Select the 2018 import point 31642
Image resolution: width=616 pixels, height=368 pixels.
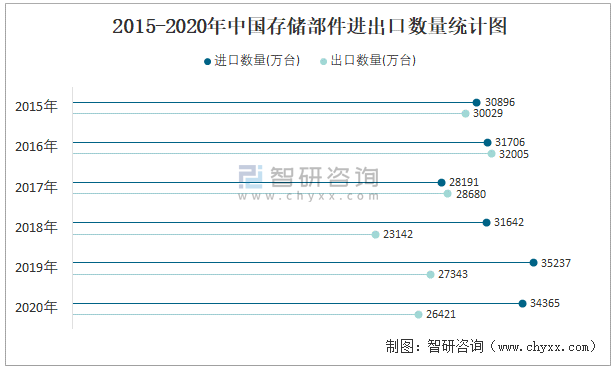(x=486, y=223)
